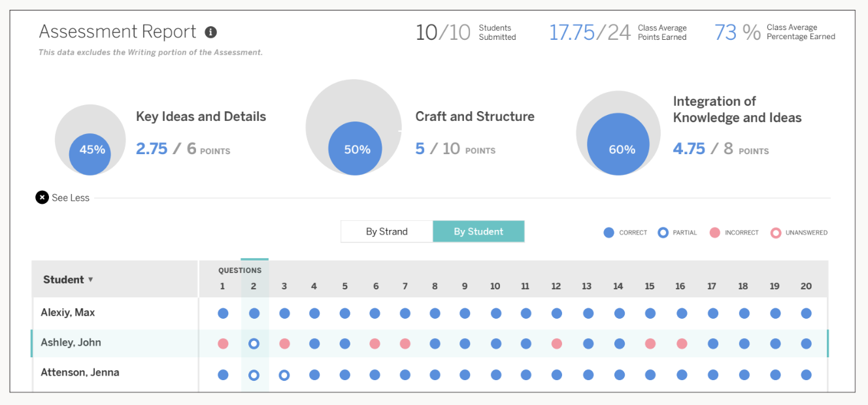Click the Partial legend ring swatch
The image size is (868, 405).
click(x=663, y=233)
